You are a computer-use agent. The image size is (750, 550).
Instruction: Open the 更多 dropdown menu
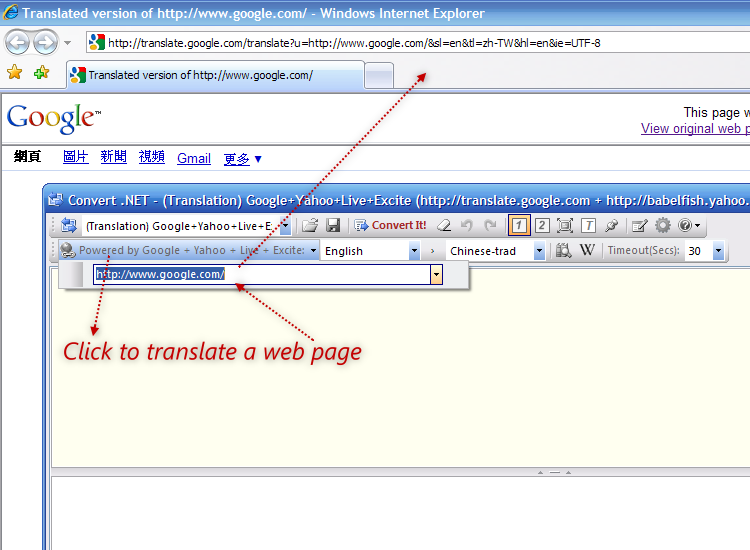tap(243, 159)
